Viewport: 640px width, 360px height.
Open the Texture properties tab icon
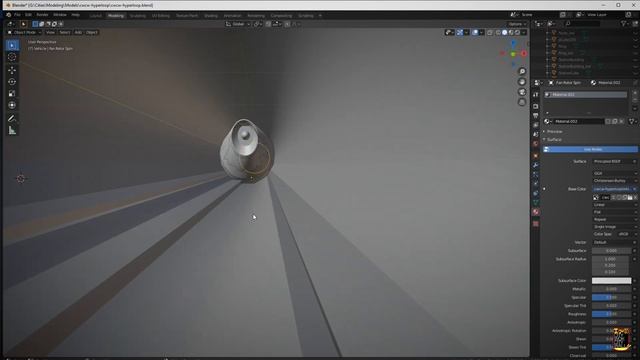point(536,224)
